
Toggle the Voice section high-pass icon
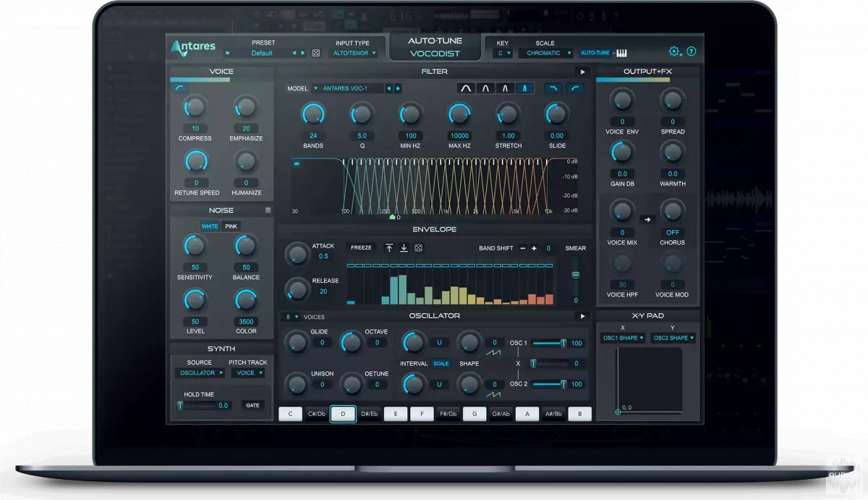(179, 88)
